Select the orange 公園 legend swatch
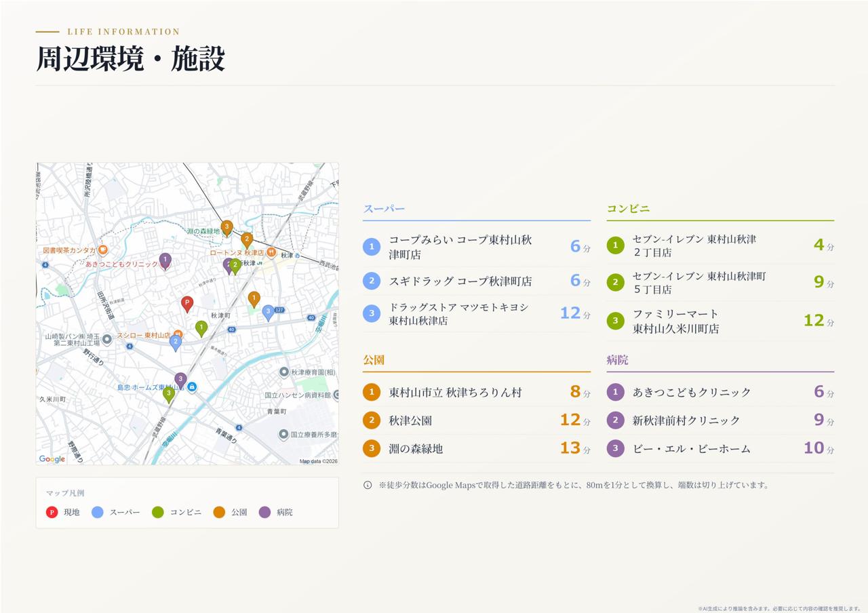Screen dimensions: 868x613 pyautogui.click(x=219, y=512)
